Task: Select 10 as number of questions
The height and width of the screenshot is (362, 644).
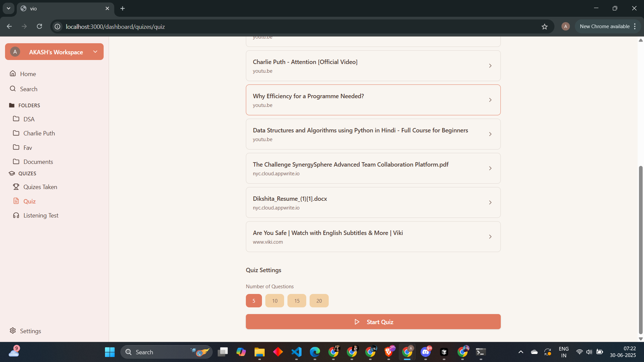Action: [x=274, y=301]
